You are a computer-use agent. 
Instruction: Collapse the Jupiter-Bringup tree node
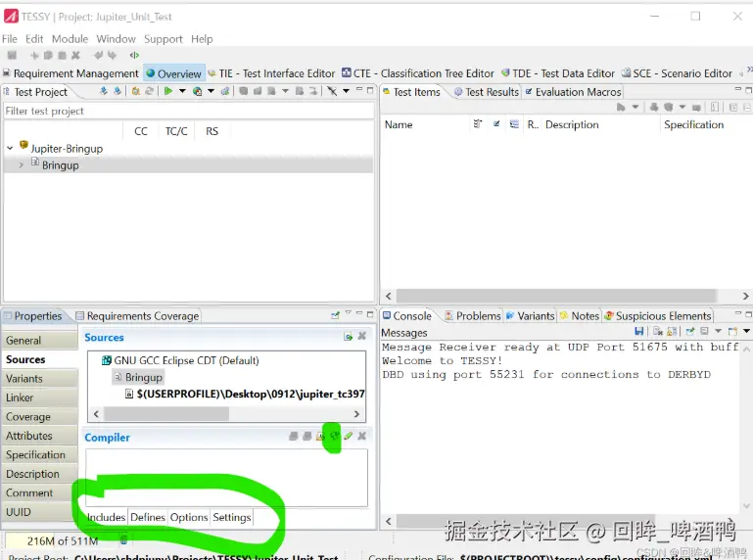(10, 149)
